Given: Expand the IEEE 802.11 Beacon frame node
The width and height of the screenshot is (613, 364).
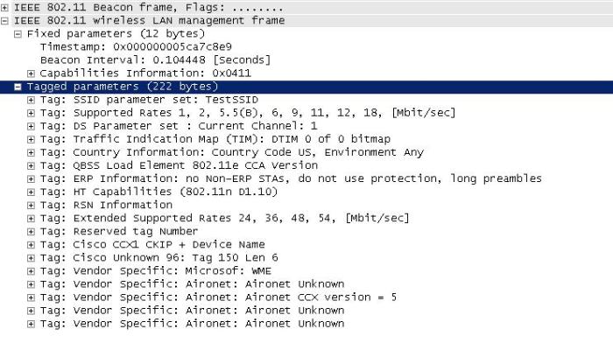Looking at the screenshot, I should (5, 7).
